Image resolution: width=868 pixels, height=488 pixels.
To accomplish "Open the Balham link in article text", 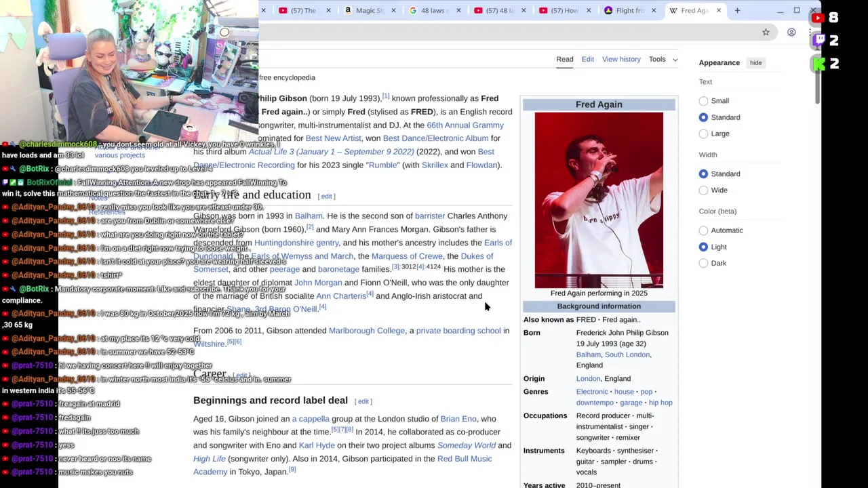I will tap(309, 216).
